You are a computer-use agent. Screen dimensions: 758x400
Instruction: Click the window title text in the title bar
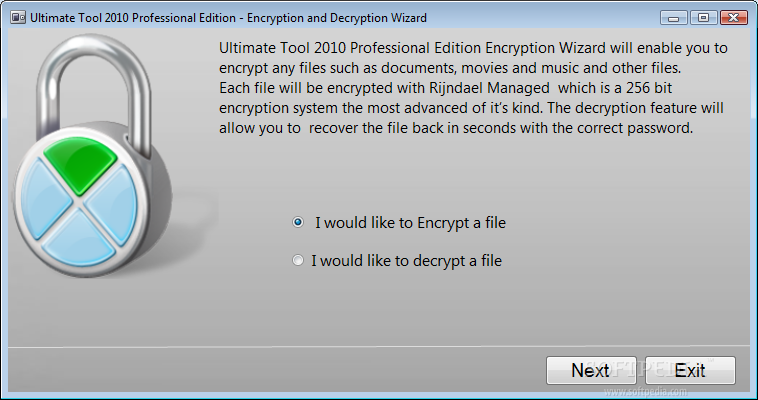(x=228, y=18)
